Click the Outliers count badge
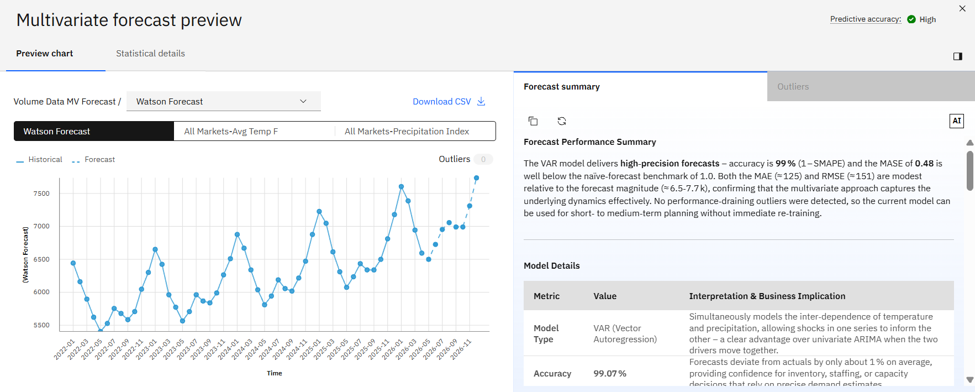 point(483,159)
